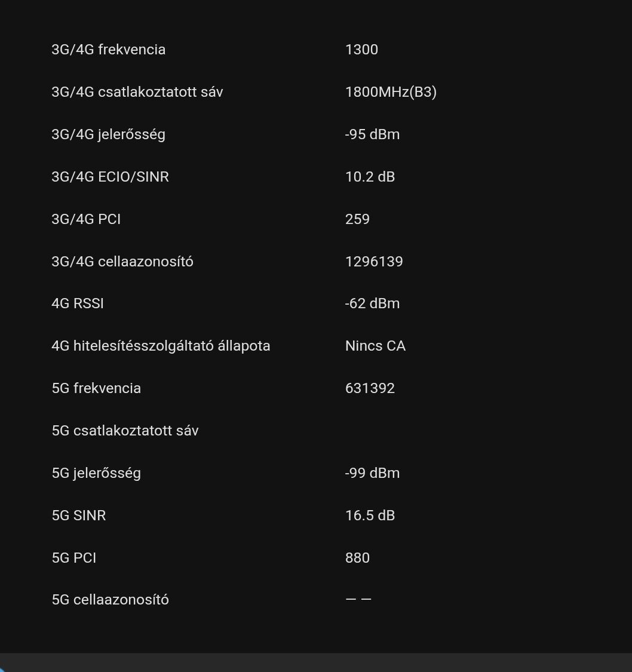Select the 1800MHz(B3) band value

[391, 92]
